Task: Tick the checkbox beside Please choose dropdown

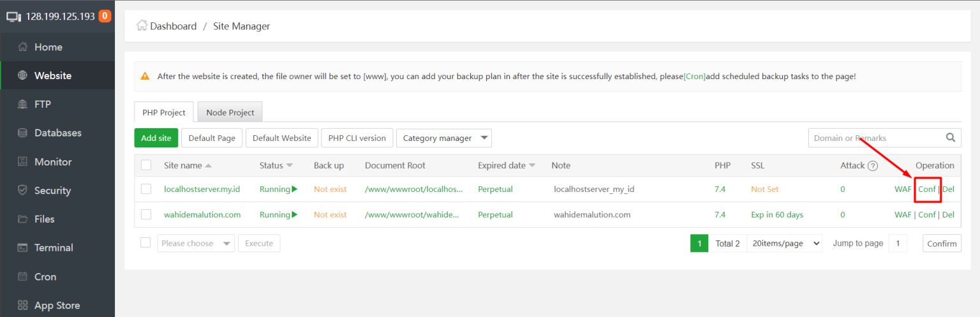Action: coord(145,242)
